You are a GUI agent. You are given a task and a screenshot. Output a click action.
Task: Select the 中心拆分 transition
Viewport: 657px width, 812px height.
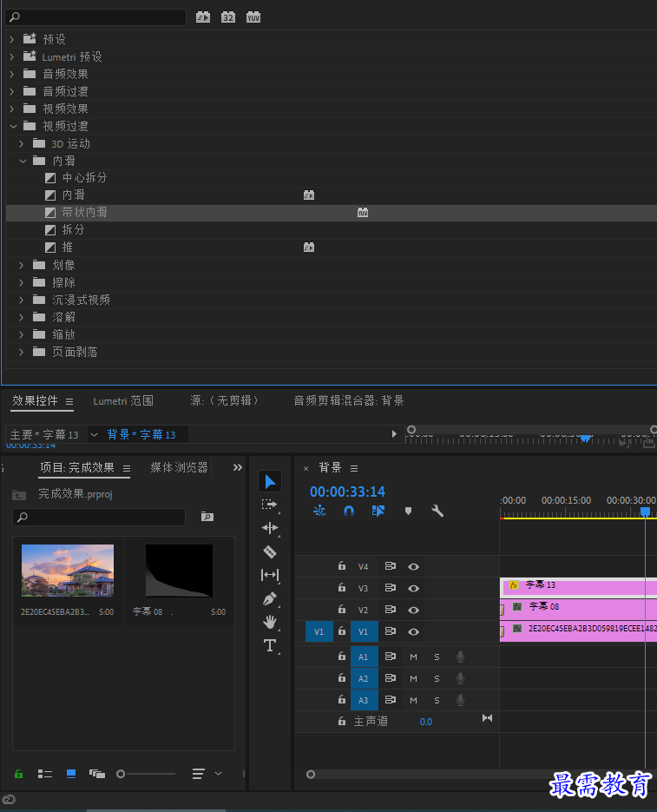(x=85, y=178)
